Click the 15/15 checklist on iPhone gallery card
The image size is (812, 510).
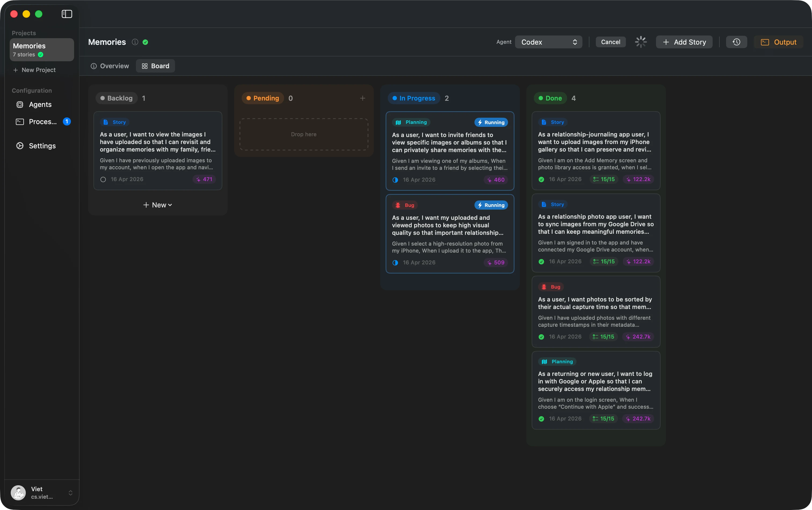pyautogui.click(x=604, y=179)
